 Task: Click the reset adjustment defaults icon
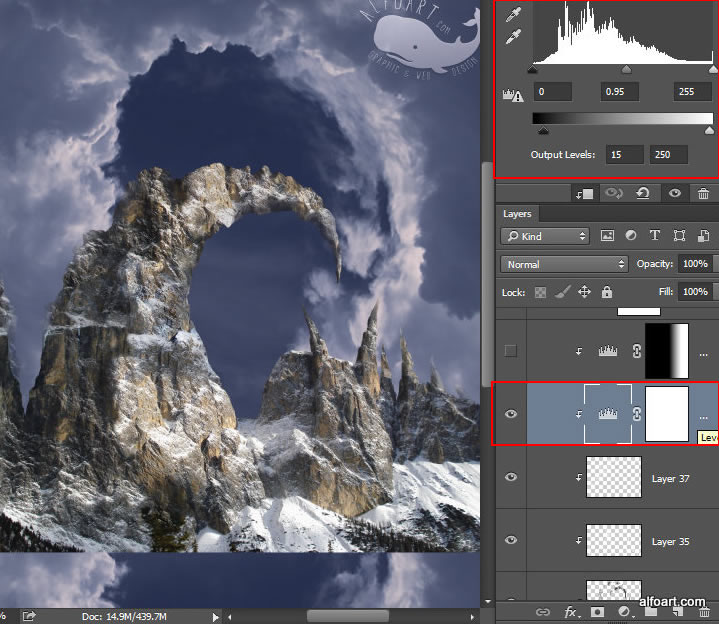(642, 194)
